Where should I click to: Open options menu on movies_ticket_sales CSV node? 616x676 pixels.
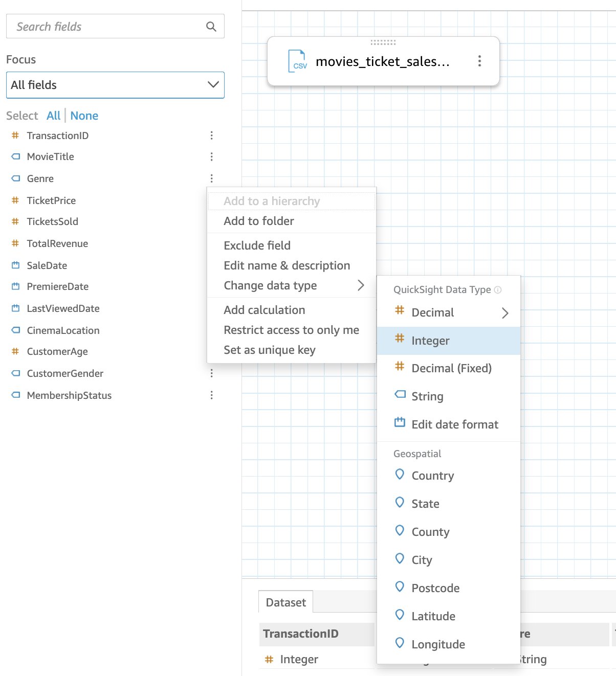[x=479, y=61]
